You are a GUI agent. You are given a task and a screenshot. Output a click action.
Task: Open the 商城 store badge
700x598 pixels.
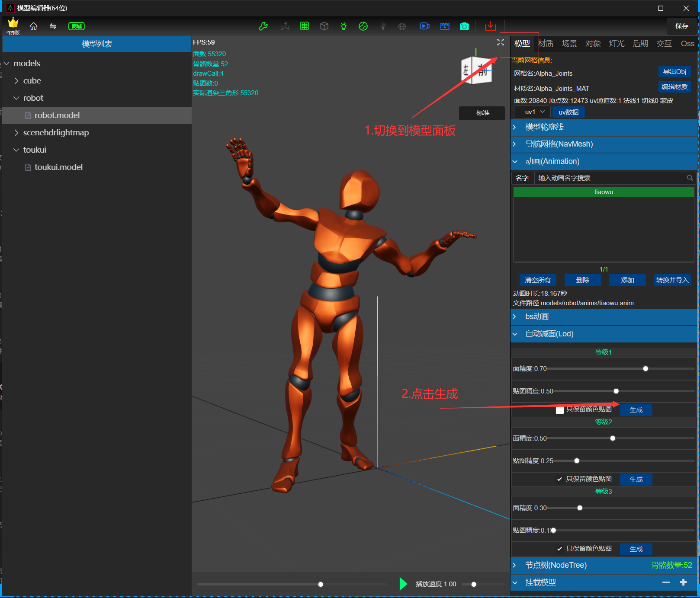77,26
